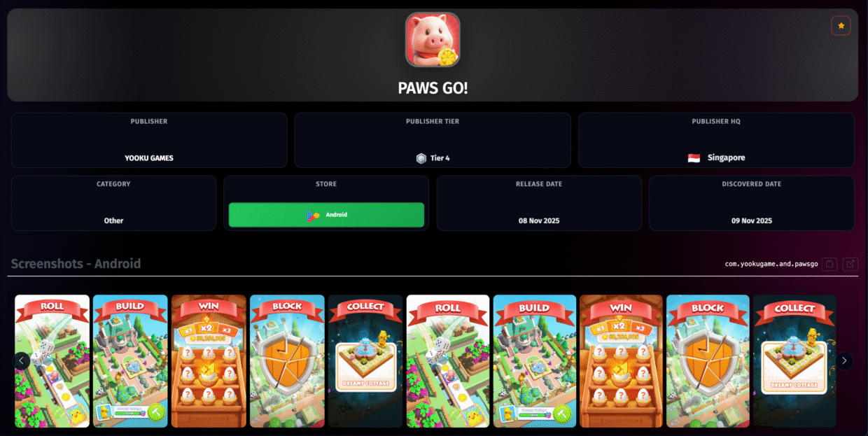868x436 pixels.
Task: Click the Singapore flag icon
Action: 694,158
